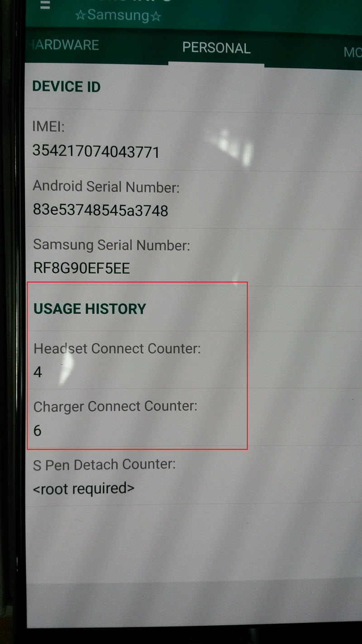Tap the ☆Samsung☆ subtitle in header
The width and height of the screenshot is (362, 644).
[118, 15]
